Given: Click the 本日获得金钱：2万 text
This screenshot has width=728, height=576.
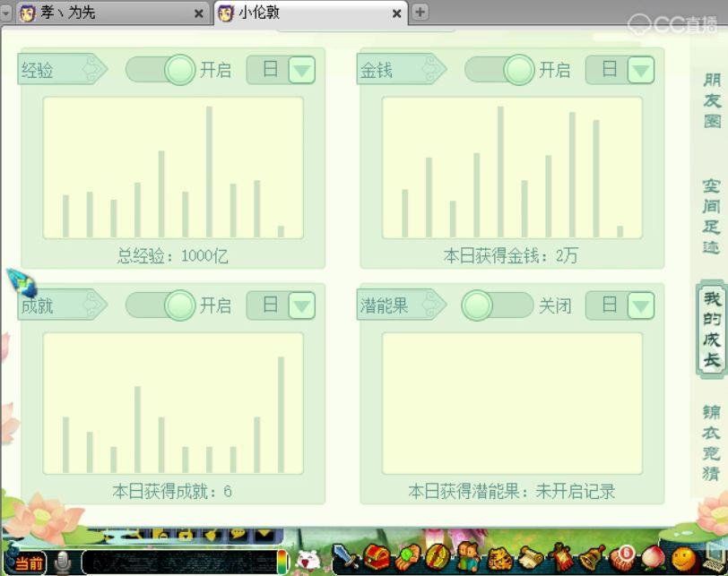Looking at the screenshot, I should point(511,255).
